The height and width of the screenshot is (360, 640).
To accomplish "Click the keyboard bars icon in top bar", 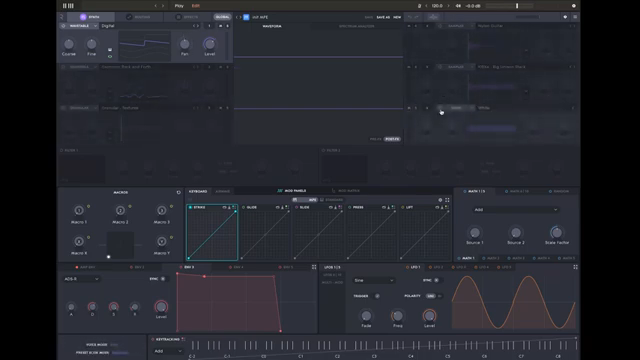I will tap(68, 6).
